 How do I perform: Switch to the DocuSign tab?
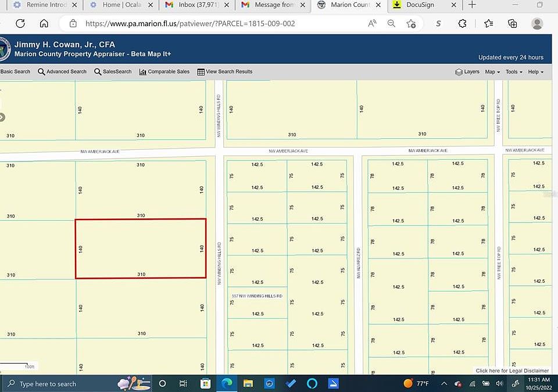pyautogui.click(x=420, y=5)
